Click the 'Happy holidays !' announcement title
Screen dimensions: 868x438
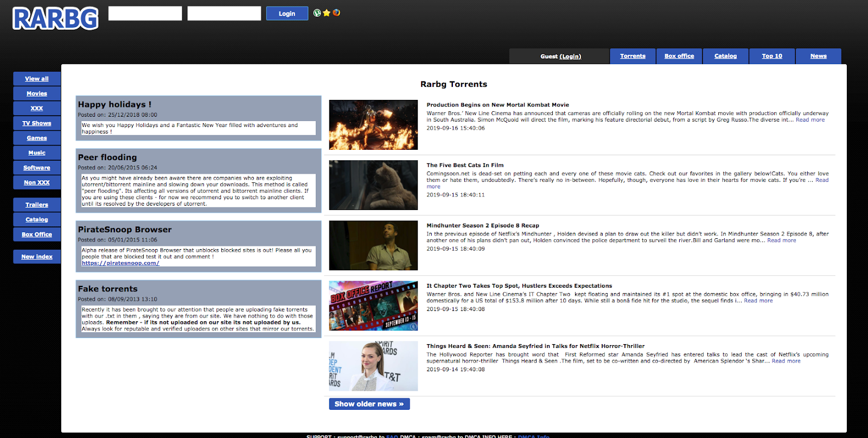tap(114, 104)
